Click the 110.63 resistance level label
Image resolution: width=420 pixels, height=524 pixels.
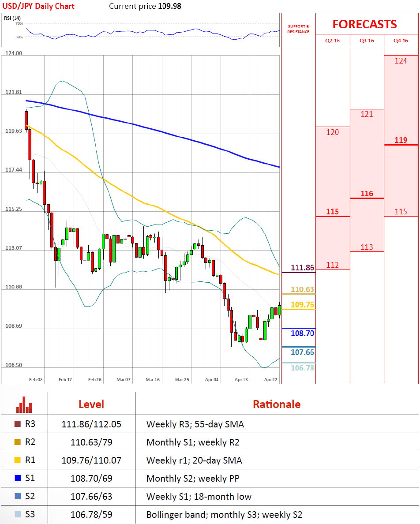tap(302, 289)
